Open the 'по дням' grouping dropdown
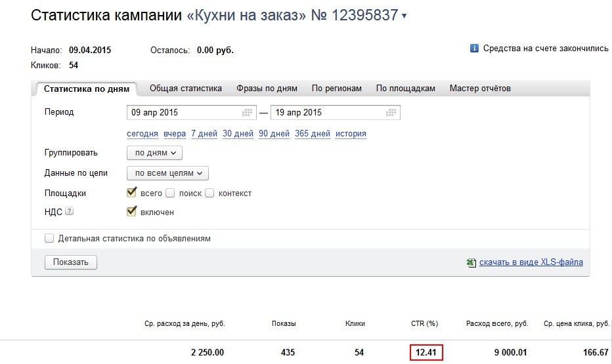This screenshot has height=364, width=612. pyautogui.click(x=154, y=153)
